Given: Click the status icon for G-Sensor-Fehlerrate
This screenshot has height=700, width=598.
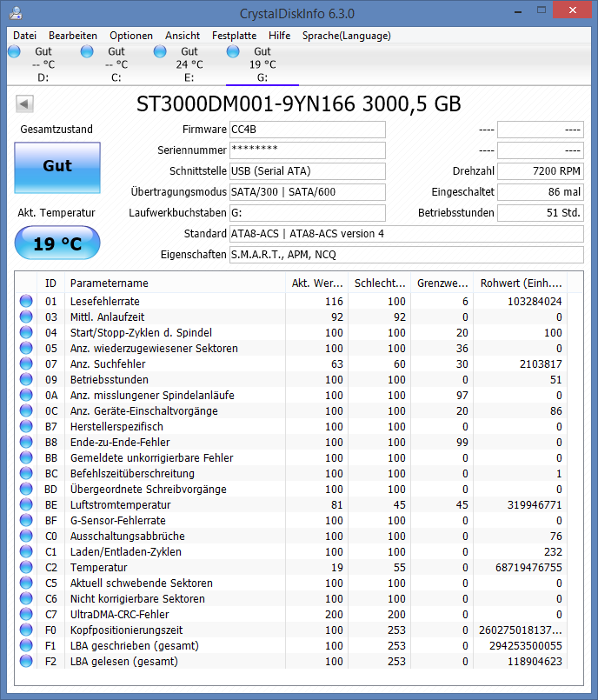Looking at the screenshot, I should (26, 520).
